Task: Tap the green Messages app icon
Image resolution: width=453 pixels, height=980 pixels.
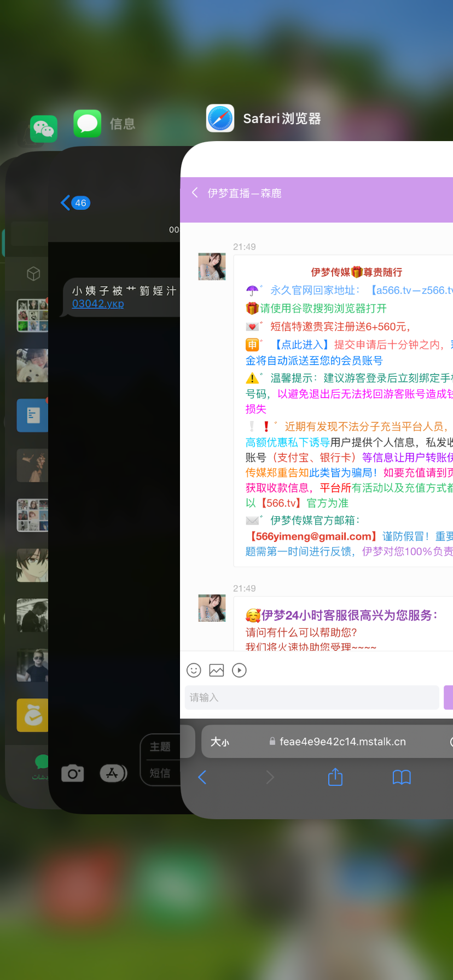Action: click(88, 124)
